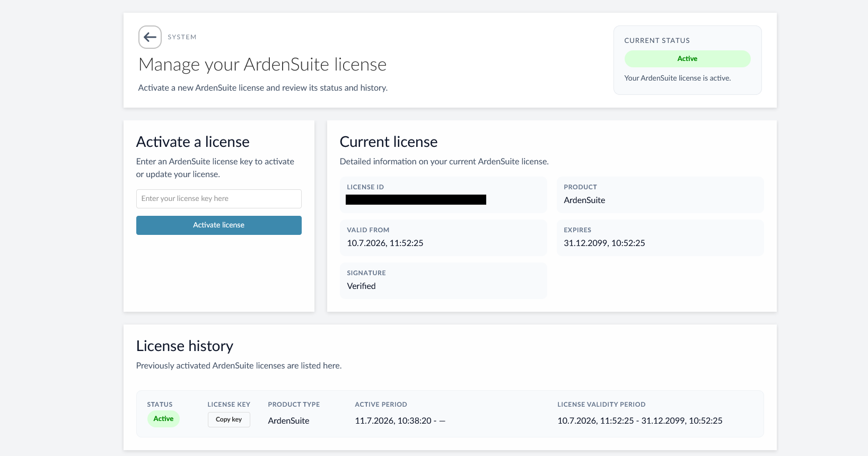Click the LICENSE VALIDITY PERIOD column header
The height and width of the screenshot is (456, 868).
pos(601,405)
